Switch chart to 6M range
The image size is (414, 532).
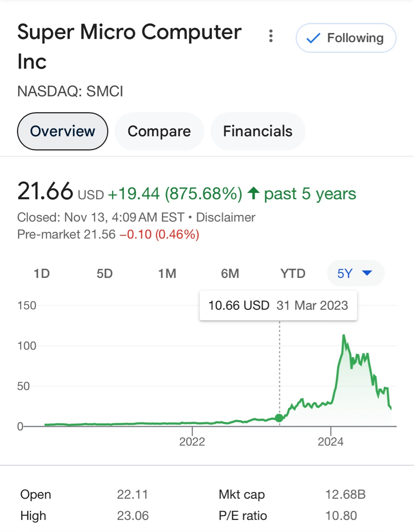(230, 273)
